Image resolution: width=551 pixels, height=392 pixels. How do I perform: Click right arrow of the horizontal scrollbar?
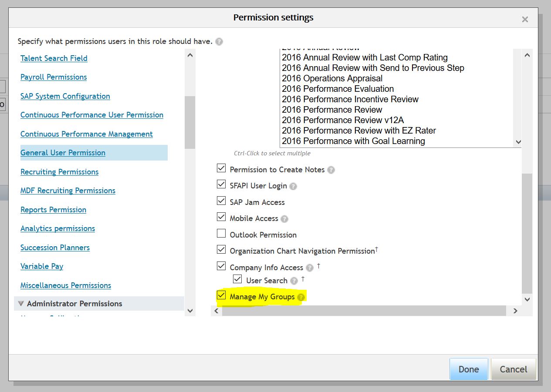tap(515, 311)
